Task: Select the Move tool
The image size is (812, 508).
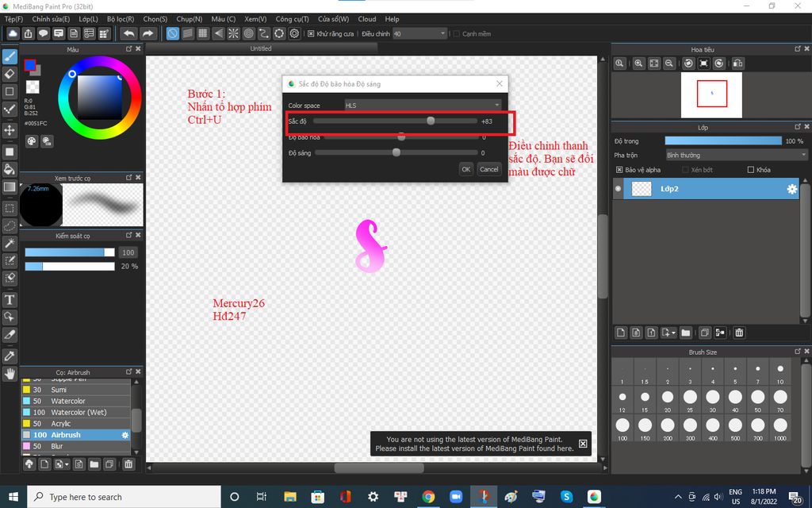Action: pyautogui.click(x=10, y=129)
